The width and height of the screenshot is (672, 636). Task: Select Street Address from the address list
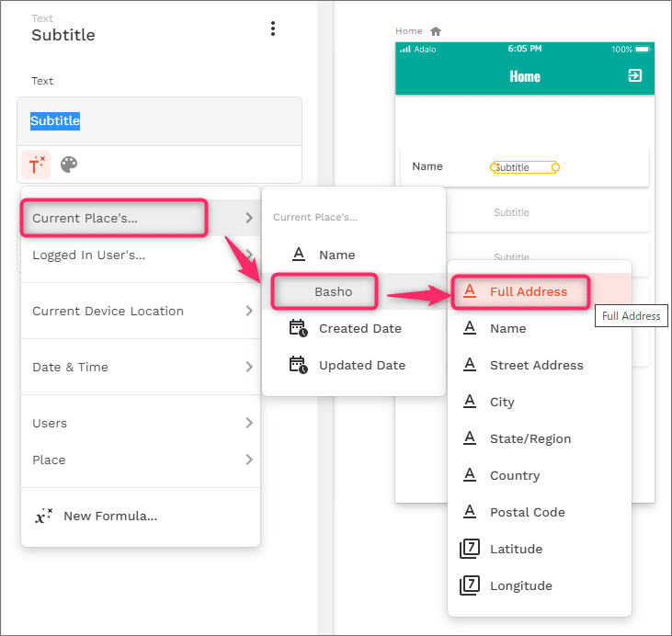540,365
